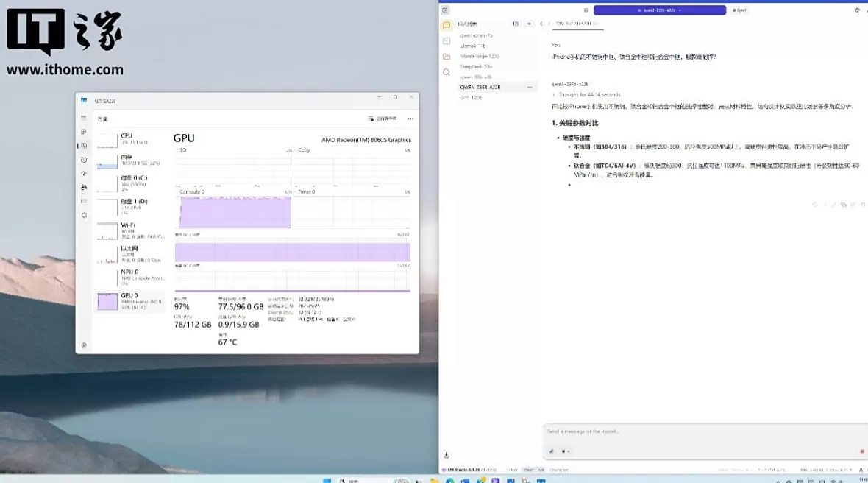Open the qwen3-235b-a22b model selector dropdown

(659, 10)
